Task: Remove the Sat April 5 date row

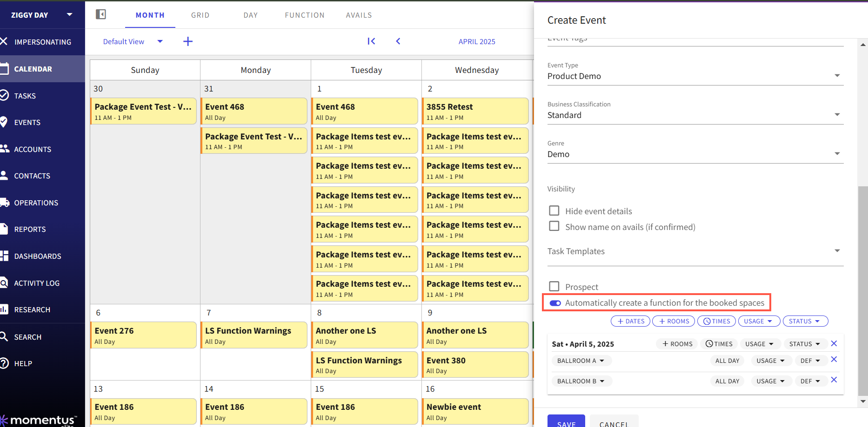Action: point(834,343)
